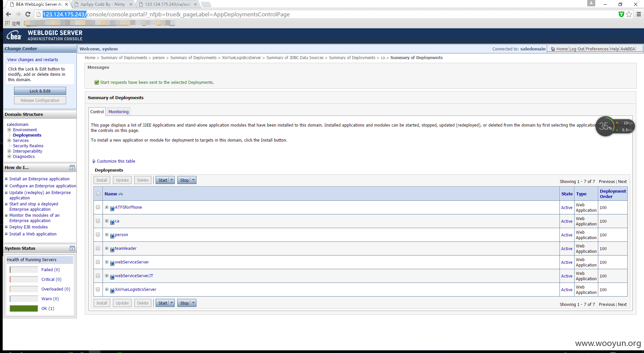Bookmark this page with the star icon

tap(629, 14)
